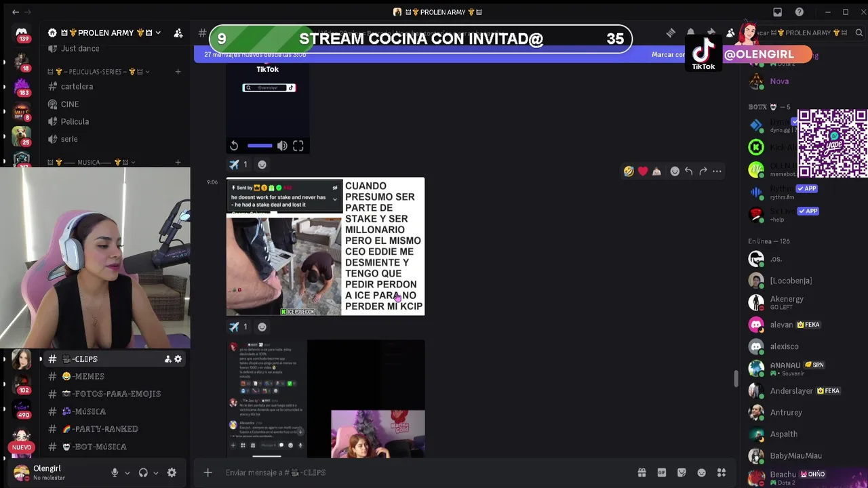Click airplane reaction under the Stake meme

pos(239,327)
